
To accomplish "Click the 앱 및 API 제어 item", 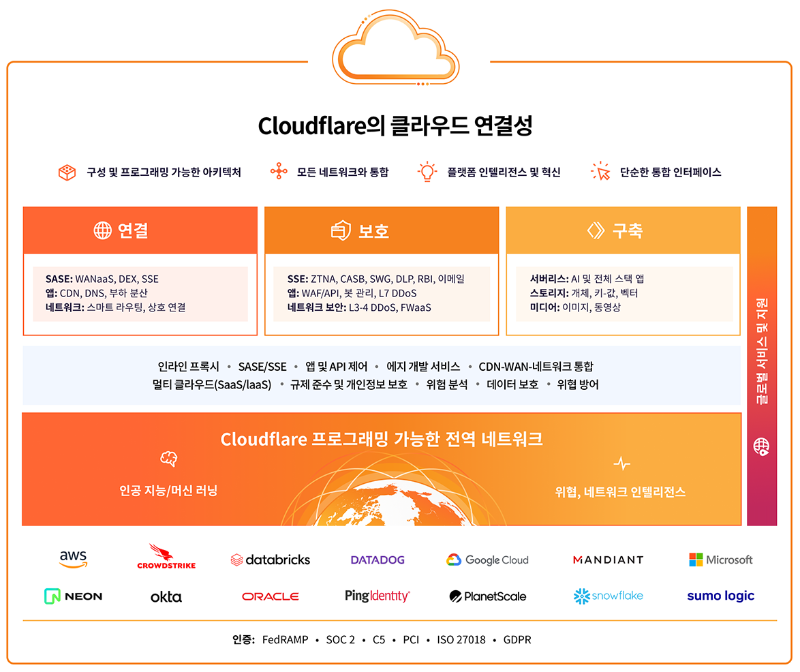I will [x=336, y=367].
